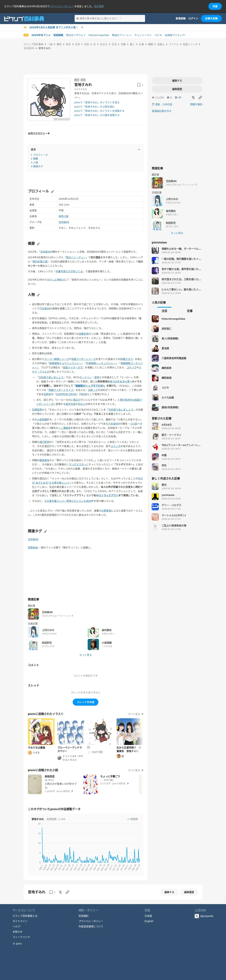Focus the header search input field

point(110,19)
